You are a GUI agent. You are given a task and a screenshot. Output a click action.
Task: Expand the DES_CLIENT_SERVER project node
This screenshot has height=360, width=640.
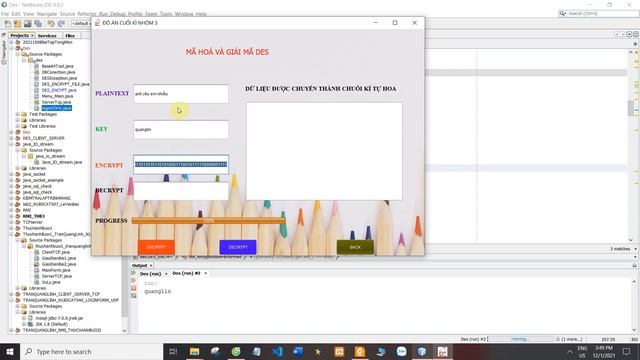pyautogui.click(x=11, y=138)
